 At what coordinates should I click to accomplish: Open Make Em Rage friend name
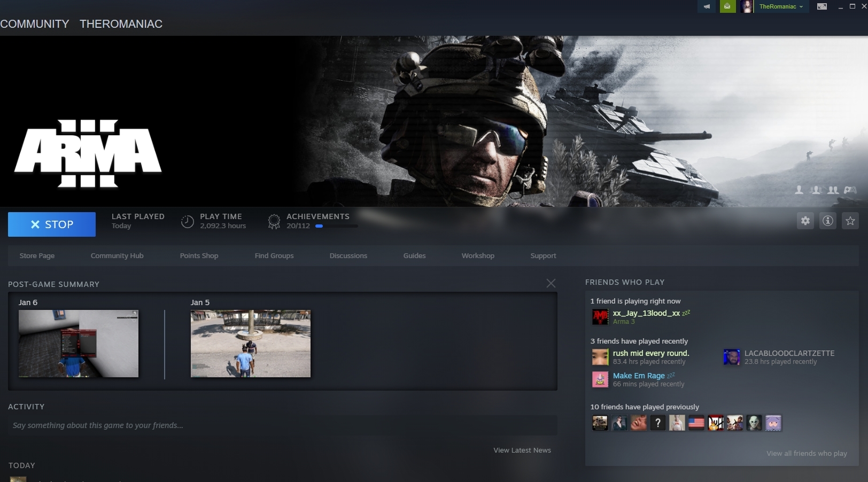[639, 376]
